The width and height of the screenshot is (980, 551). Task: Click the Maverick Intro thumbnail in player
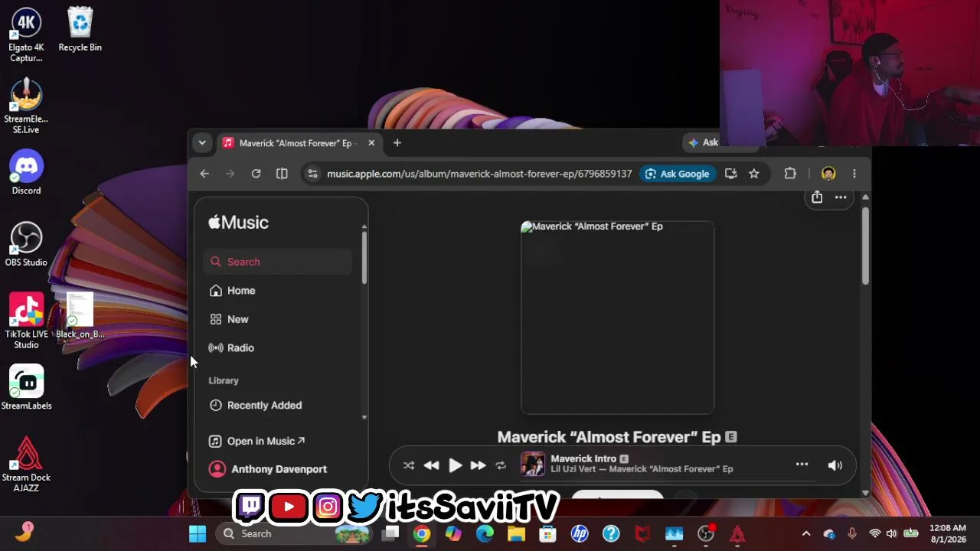533,465
